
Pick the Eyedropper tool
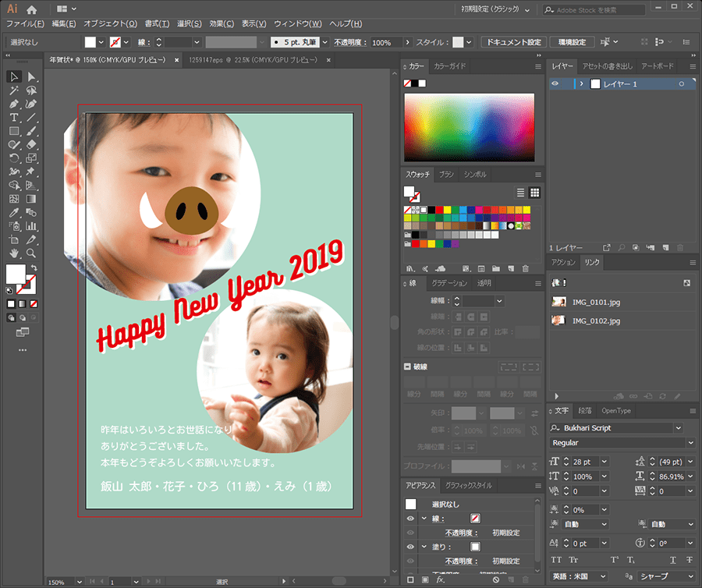(x=14, y=212)
